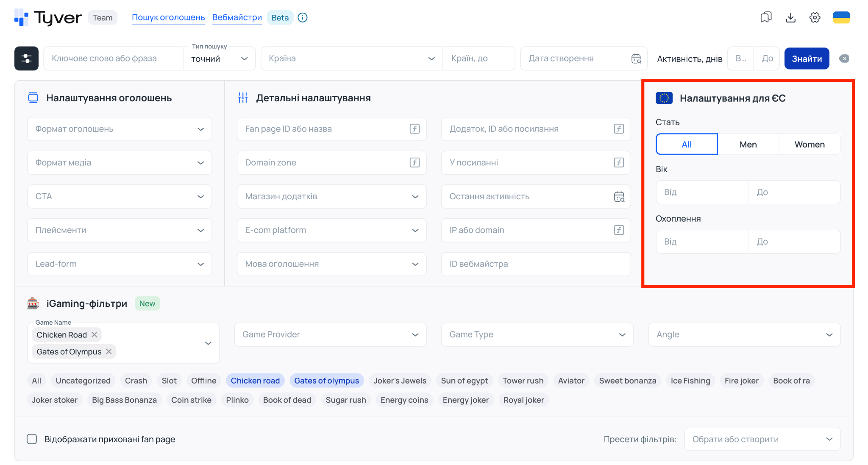
Task: Click function icon in IP або domain
Action: [619, 230]
